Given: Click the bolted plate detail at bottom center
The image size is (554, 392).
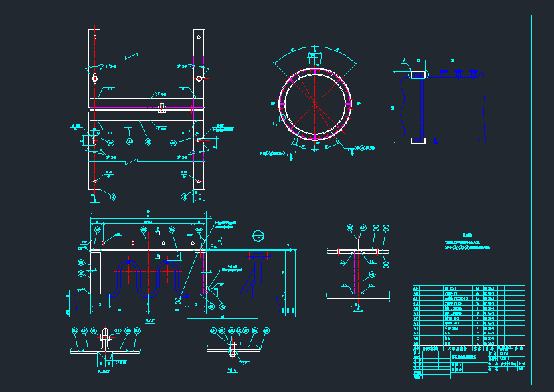Looking at the screenshot, I should [x=234, y=349].
